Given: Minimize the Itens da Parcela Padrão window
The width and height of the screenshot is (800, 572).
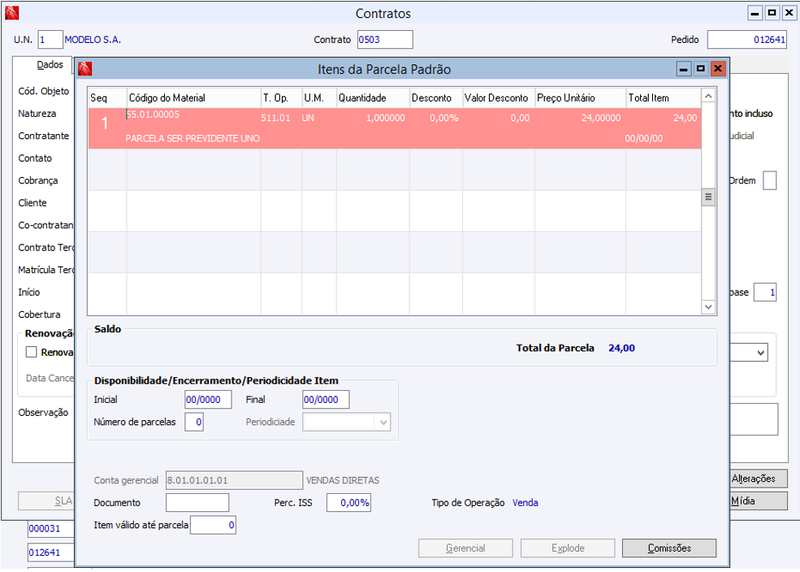Looking at the screenshot, I should point(684,68).
